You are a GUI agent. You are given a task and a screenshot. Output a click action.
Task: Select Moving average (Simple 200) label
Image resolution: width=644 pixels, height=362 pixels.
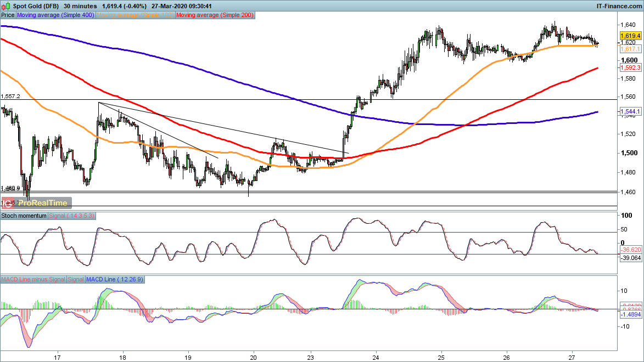215,15
